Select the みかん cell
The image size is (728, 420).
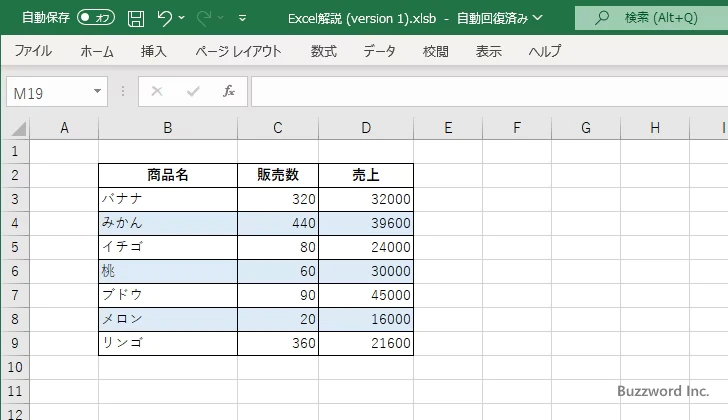tap(168, 224)
